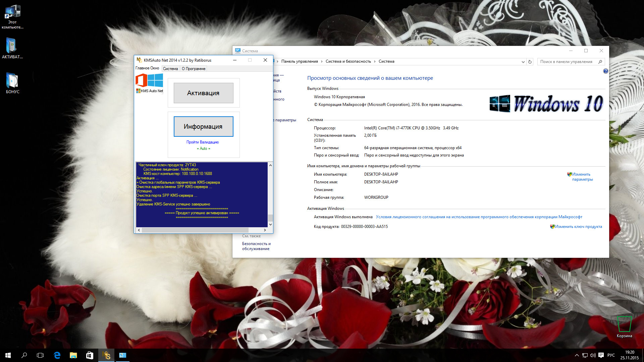Viewport: 644px width, 362px height.
Task: Click Изменить параметры link
Action: pos(583,177)
